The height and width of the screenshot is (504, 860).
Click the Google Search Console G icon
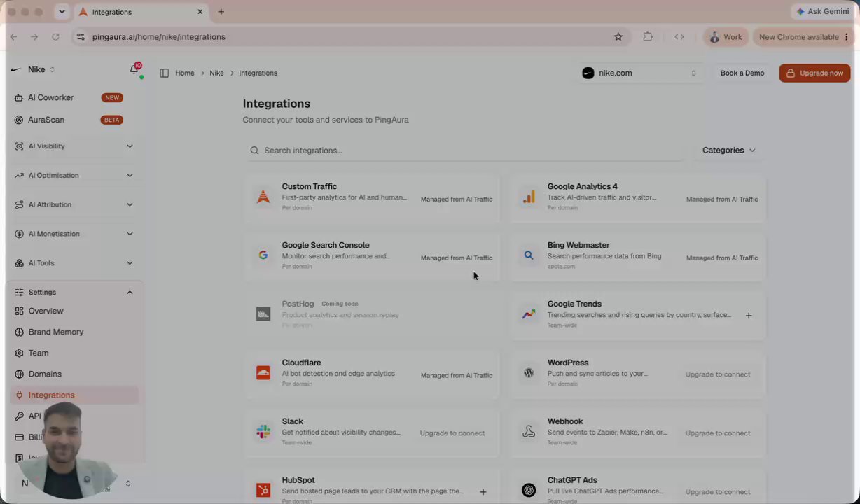263,255
